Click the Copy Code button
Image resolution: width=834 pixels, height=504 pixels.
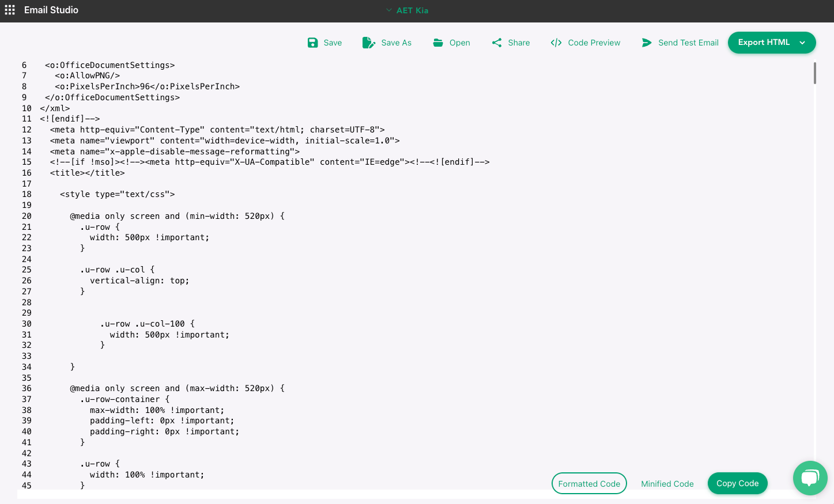click(x=738, y=483)
